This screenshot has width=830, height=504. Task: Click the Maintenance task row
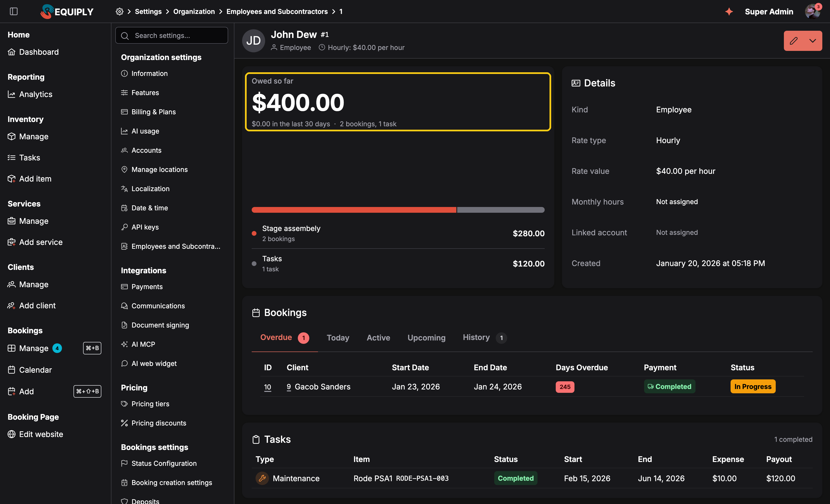coord(532,478)
